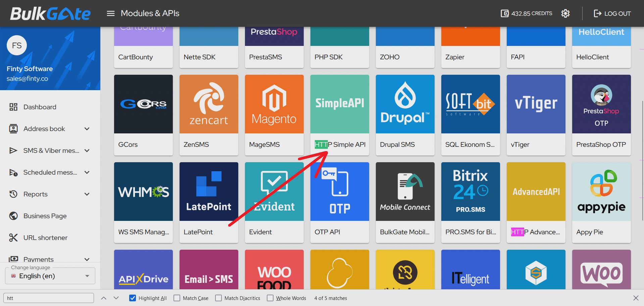Enable the Whole Words checkbox
644x306 pixels.
click(x=270, y=298)
